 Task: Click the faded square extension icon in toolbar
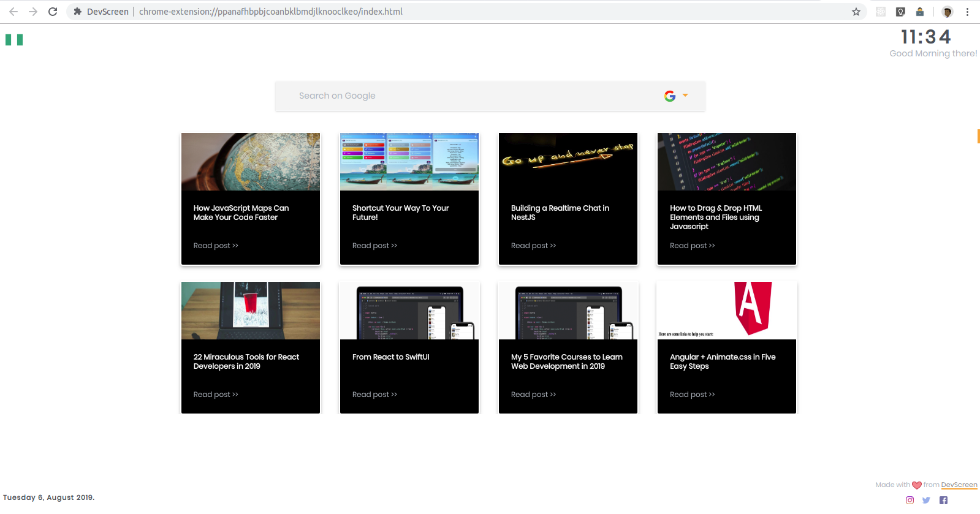[x=881, y=12]
